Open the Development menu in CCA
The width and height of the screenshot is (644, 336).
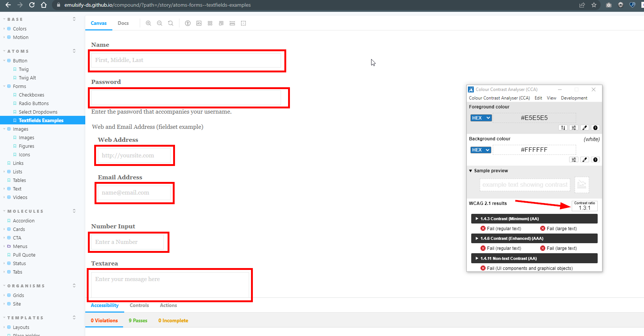coord(574,98)
